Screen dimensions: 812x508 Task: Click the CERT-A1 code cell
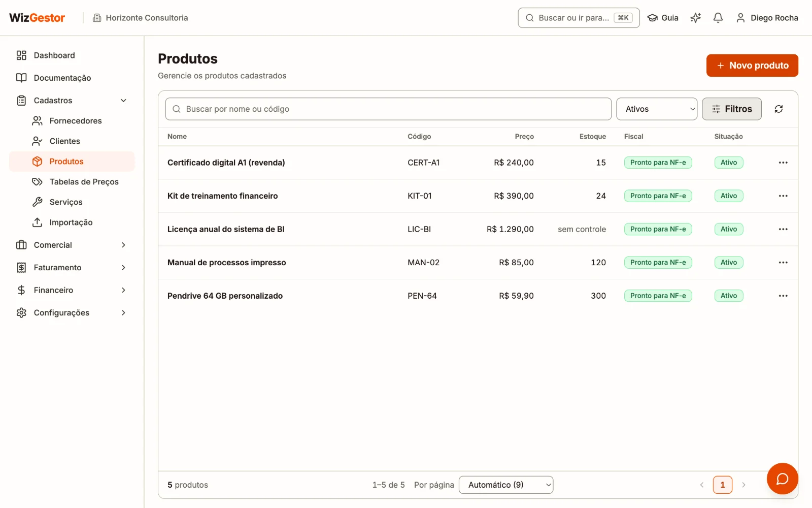click(424, 163)
